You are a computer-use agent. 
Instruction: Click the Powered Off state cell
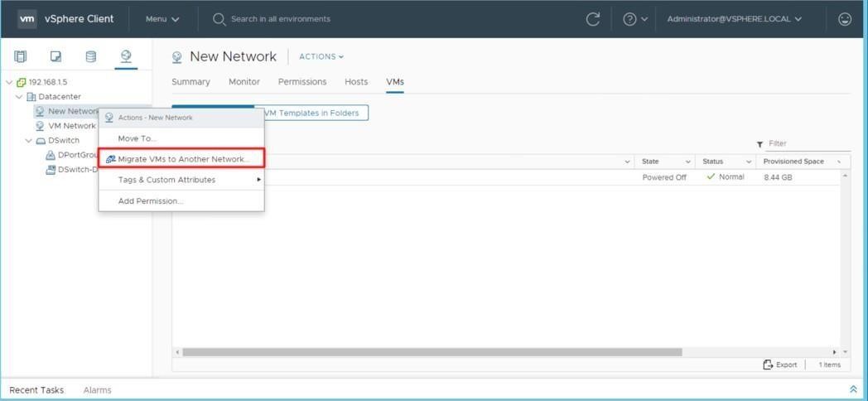coord(664,177)
